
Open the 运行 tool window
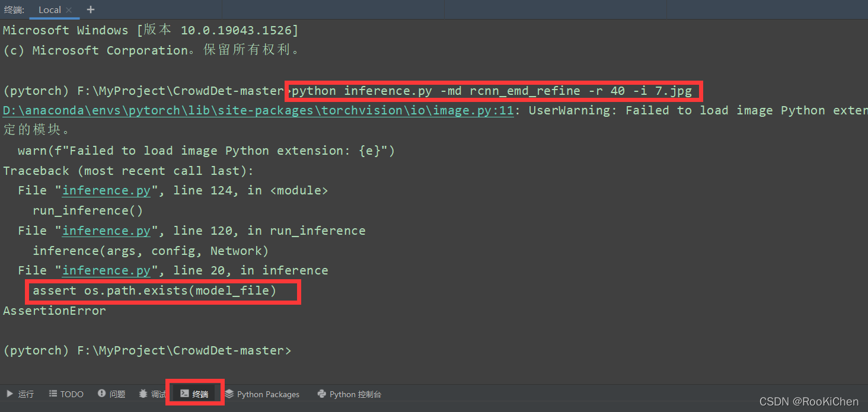tap(20, 394)
